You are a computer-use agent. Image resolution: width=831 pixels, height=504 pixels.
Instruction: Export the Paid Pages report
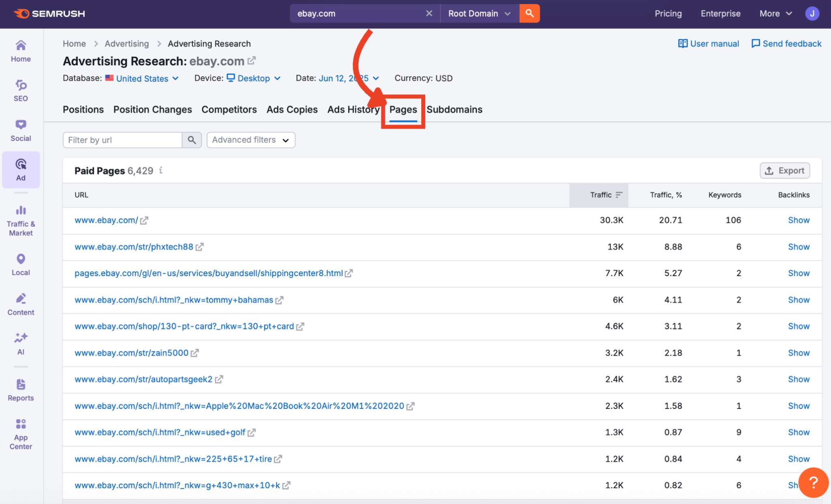coord(784,170)
